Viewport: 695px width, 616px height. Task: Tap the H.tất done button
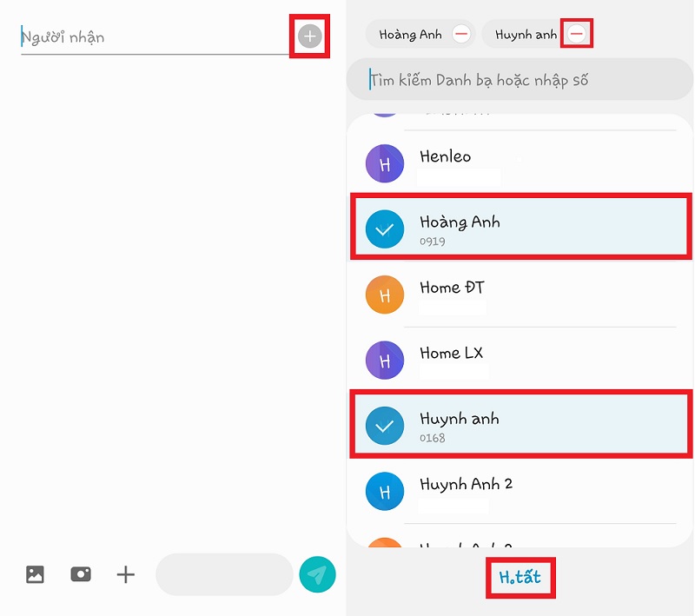(x=520, y=577)
